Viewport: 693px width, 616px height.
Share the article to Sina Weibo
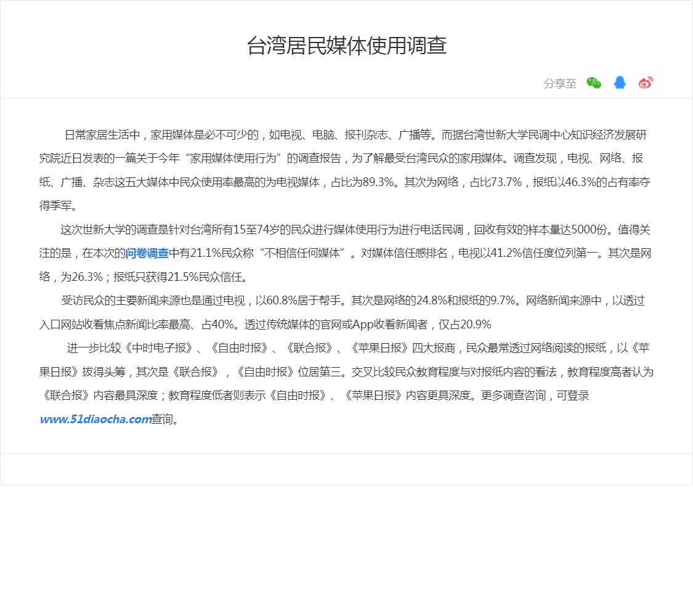[646, 83]
